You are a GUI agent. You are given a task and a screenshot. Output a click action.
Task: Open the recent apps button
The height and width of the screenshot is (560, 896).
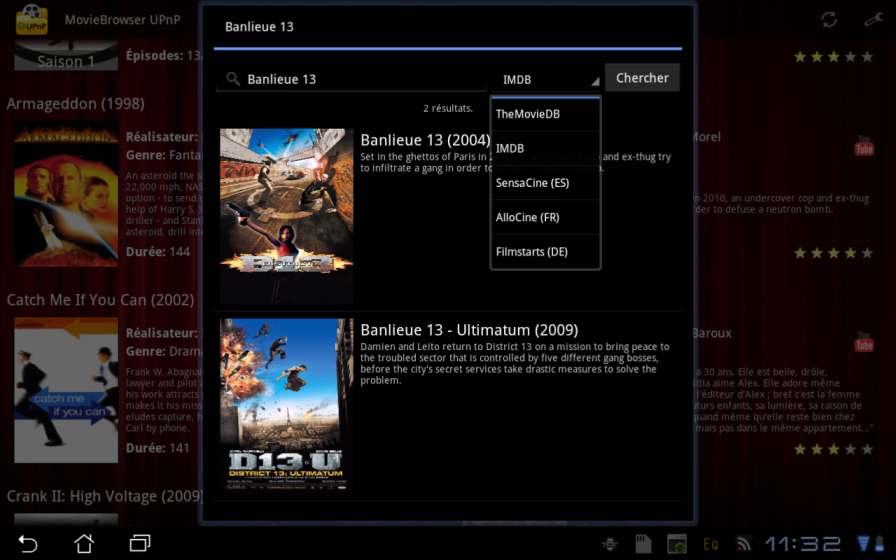pyautogui.click(x=140, y=543)
